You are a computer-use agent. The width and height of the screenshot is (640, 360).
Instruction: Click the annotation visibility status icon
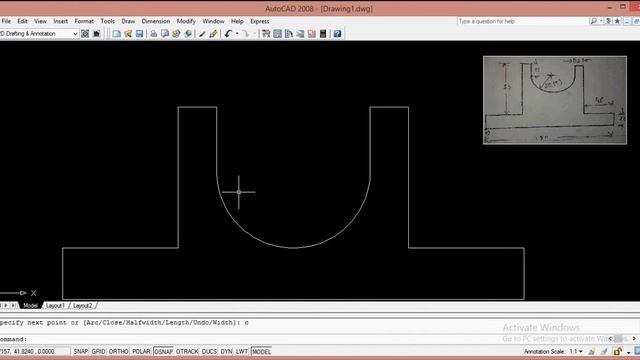591,351
